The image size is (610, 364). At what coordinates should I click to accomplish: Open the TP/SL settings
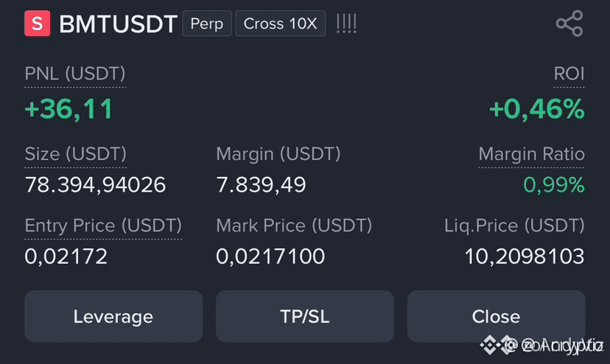pyautogui.click(x=304, y=316)
